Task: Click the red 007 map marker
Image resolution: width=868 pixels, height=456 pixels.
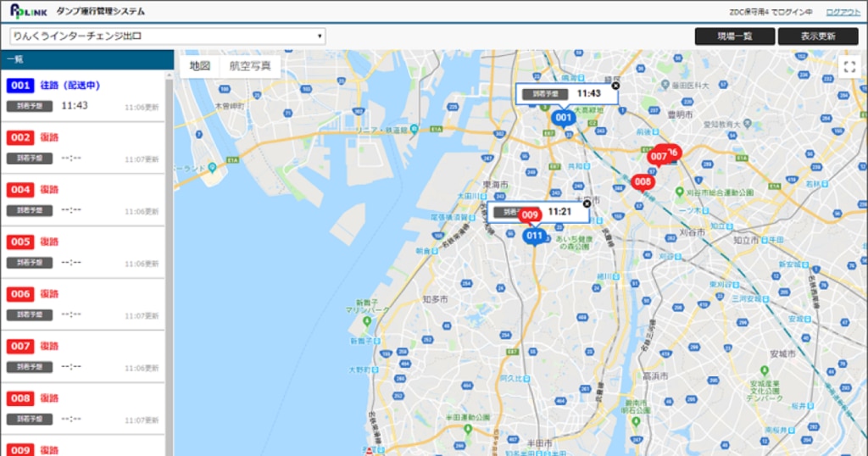Action: (x=658, y=157)
